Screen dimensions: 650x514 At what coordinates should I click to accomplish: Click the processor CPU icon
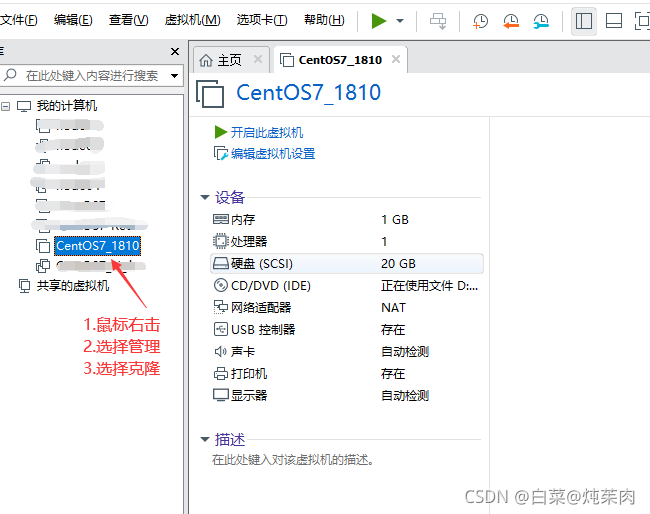point(221,241)
